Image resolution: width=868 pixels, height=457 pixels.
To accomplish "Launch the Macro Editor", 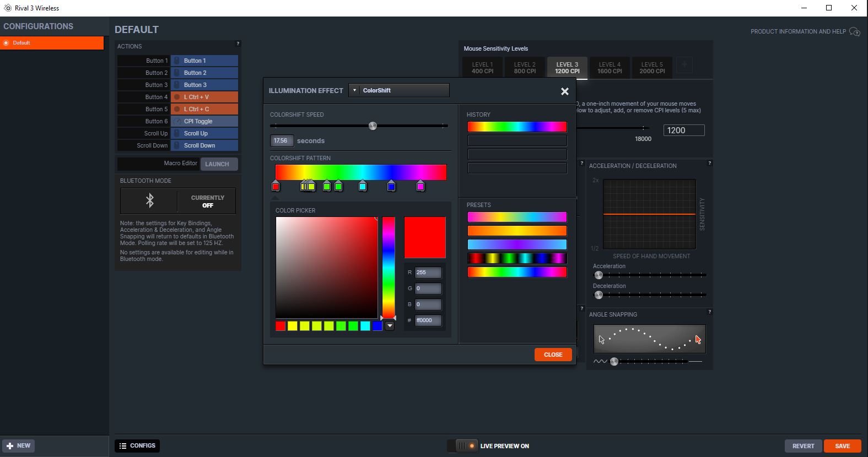I will pyautogui.click(x=219, y=164).
